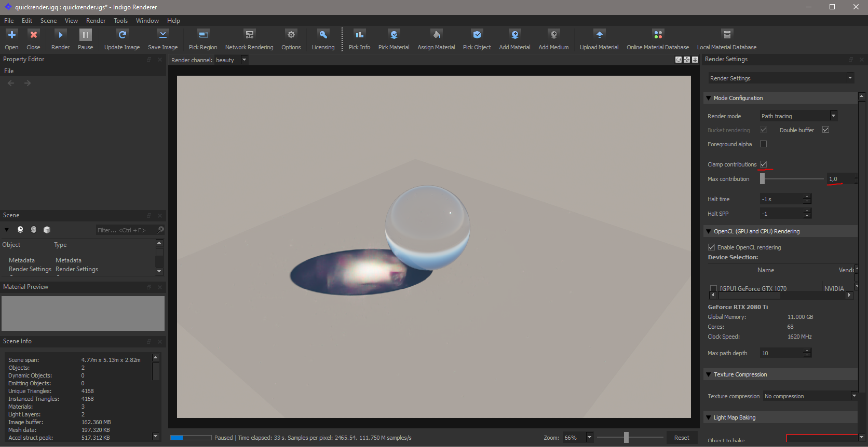Disable the Clamp contributions checkbox
868x447 pixels.
coord(763,164)
